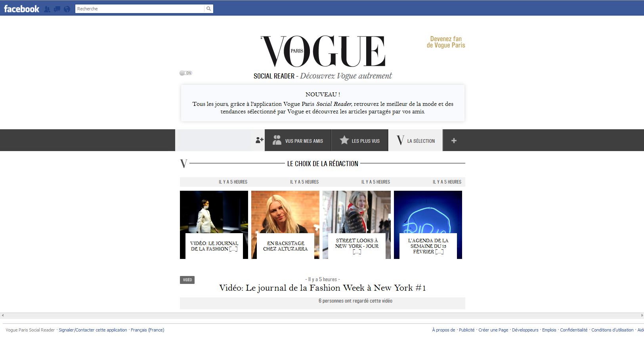Open Développeurs footer link
This screenshot has width=644, height=343.
pyautogui.click(x=525, y=330)
